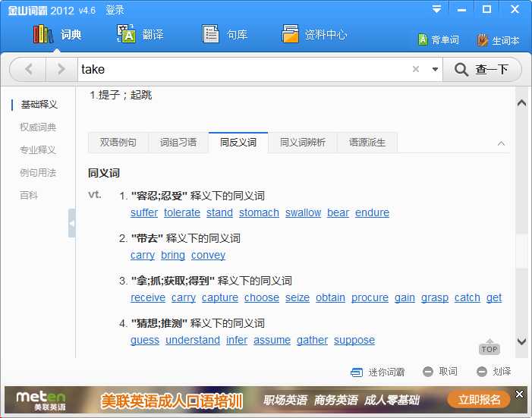Switch to the 同义词辨析 tab
Viewport: 532px width, 418px height.
(x=303, y=143)
